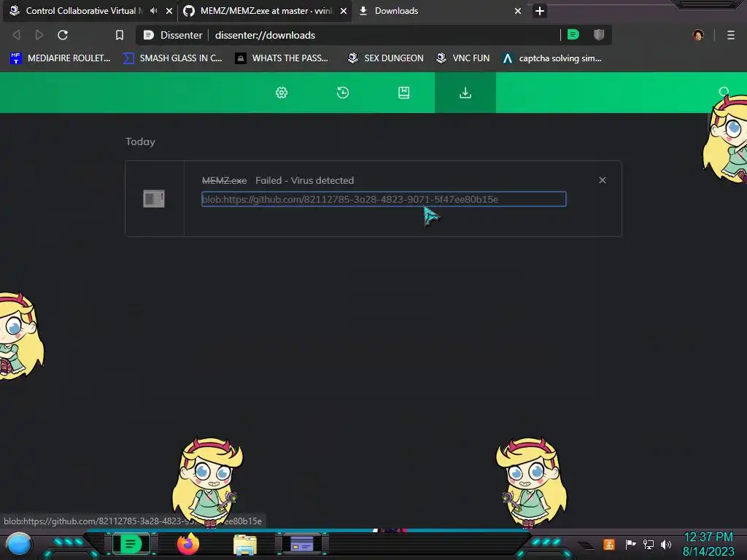Open the volume speaker tray icon
Image resolution: width=747 pixels, height=560 pixels.
point(665,544)
